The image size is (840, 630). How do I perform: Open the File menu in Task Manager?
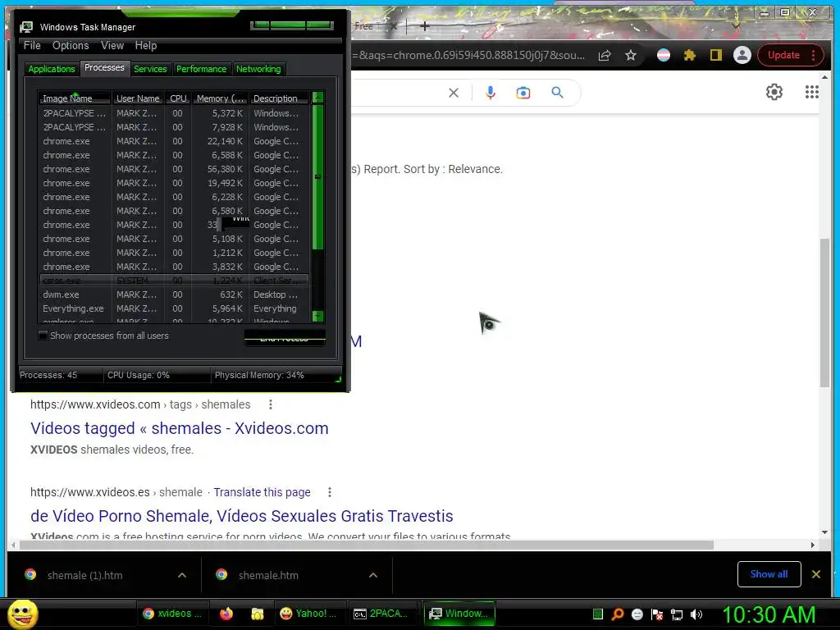click(x=32, y=46)
